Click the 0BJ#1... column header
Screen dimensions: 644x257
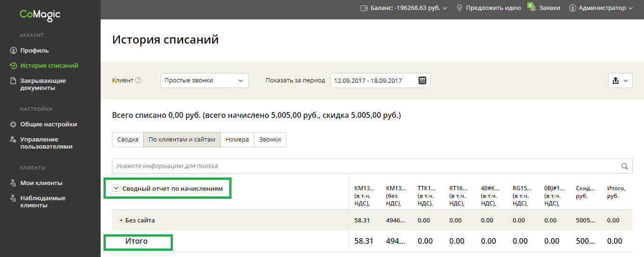(x=553, y=196)
